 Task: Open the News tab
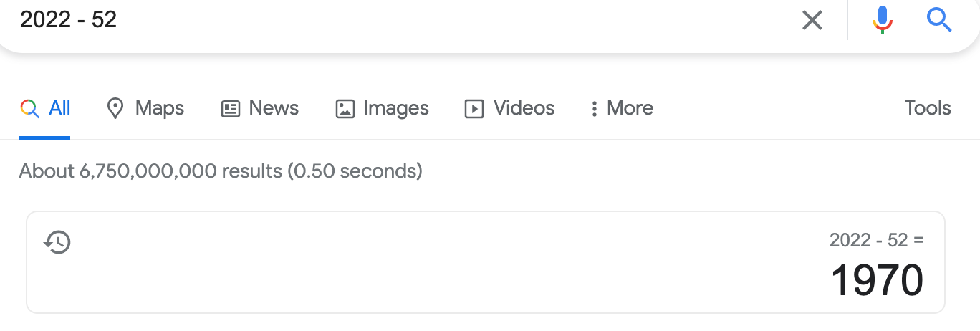(x=260, y=109)
